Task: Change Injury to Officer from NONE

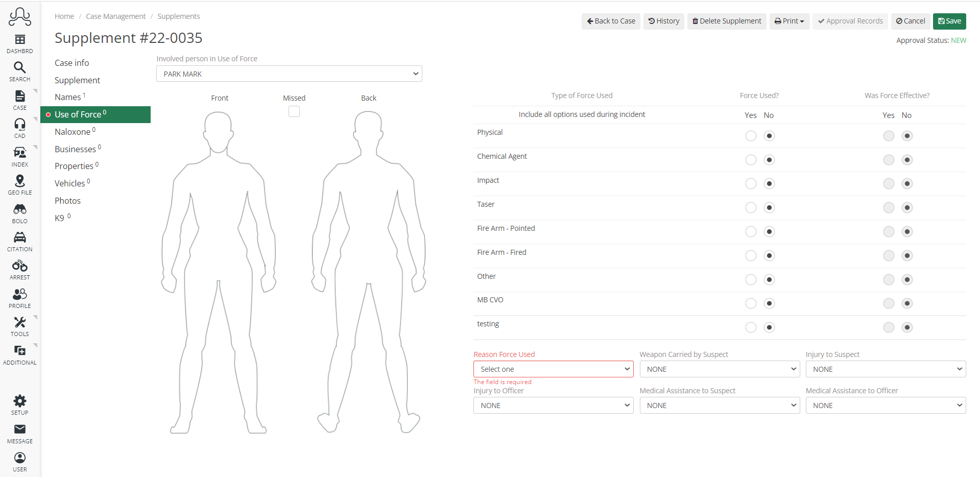Action: click(x=553, y=405)
